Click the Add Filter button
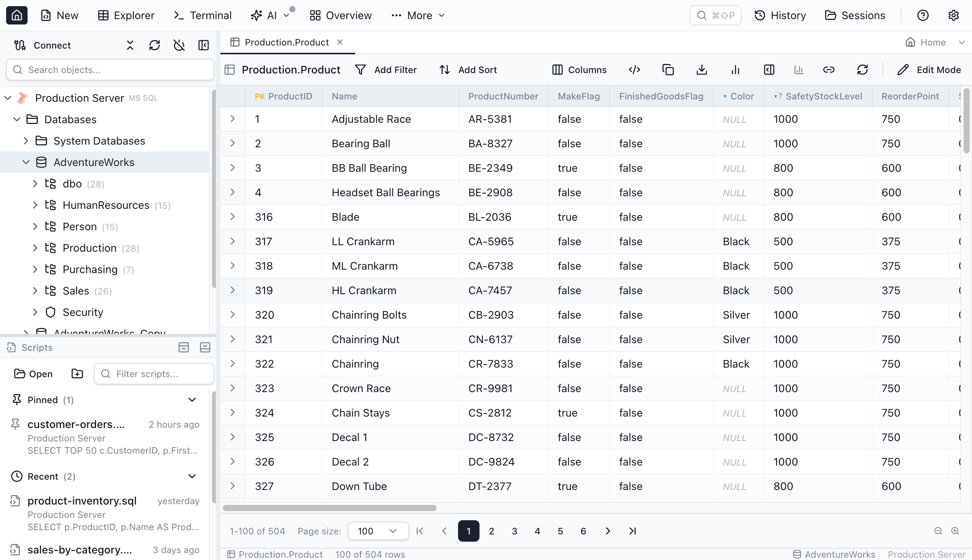 [386, 70]
